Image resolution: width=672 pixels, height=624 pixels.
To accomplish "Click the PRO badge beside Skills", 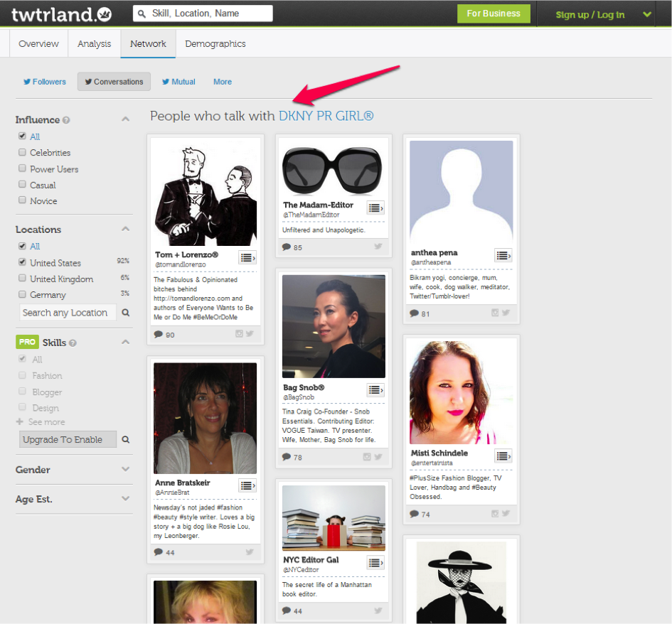I will coord(27,342).
